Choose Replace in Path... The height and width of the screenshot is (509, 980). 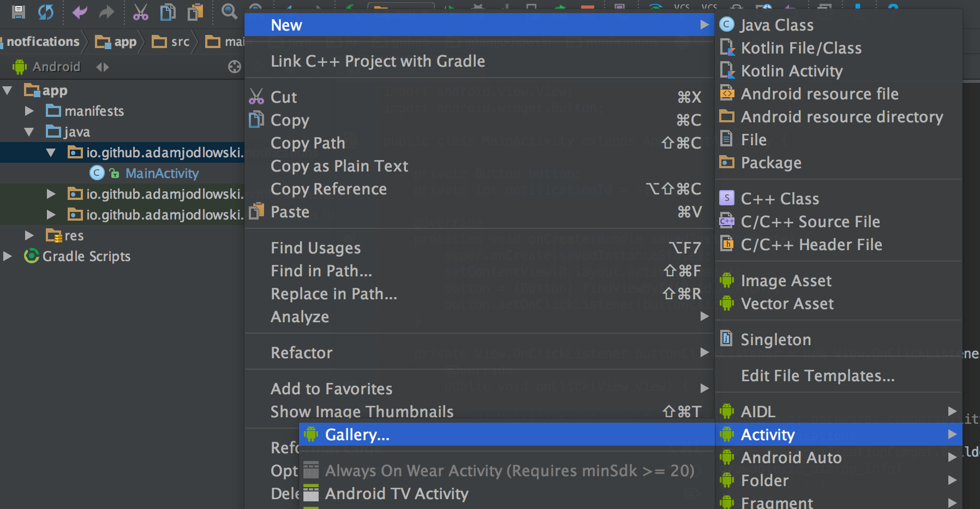tap(479, 294)
